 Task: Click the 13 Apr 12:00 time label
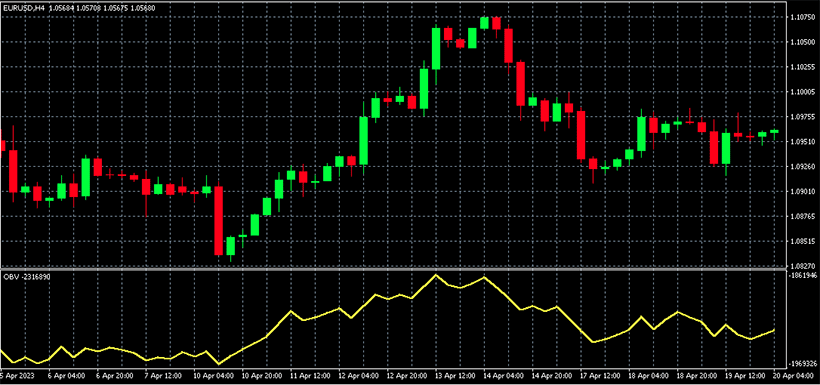point(456,375)
